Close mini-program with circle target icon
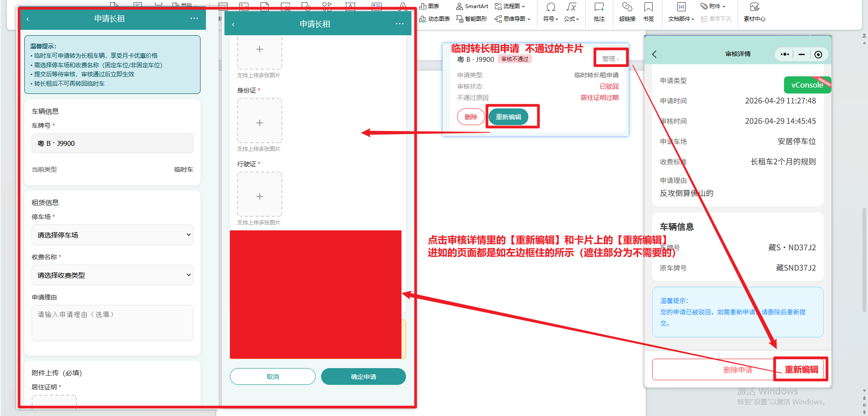Screen dimensions: 868x416 pyautogui.click(x=818, y=54)
